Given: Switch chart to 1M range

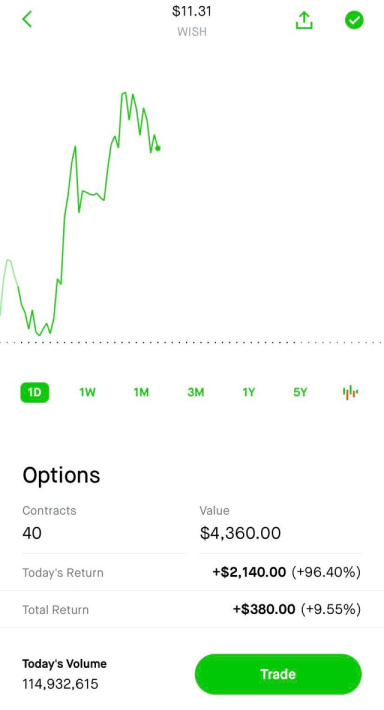Looking at the screenshot, I should [x=141, y=392].
